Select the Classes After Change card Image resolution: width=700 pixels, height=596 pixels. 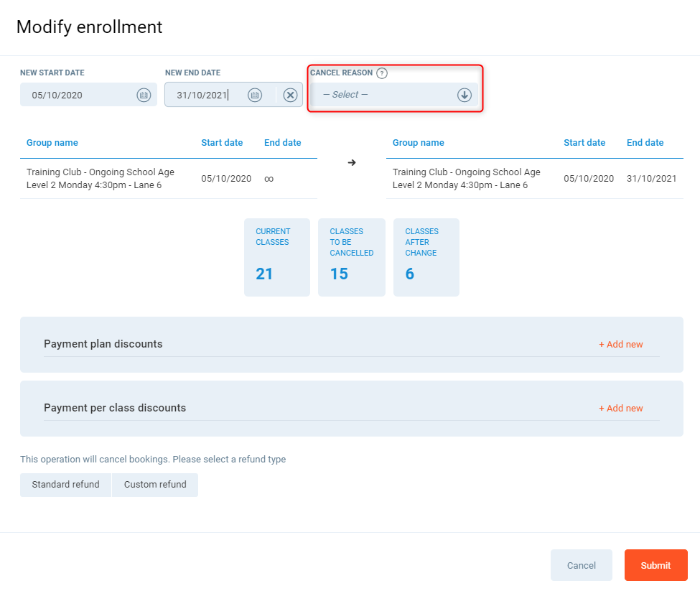[x=426, y=257]
